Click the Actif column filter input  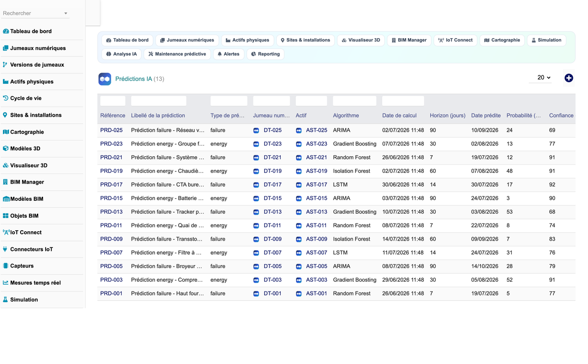[x=312, y=101]
